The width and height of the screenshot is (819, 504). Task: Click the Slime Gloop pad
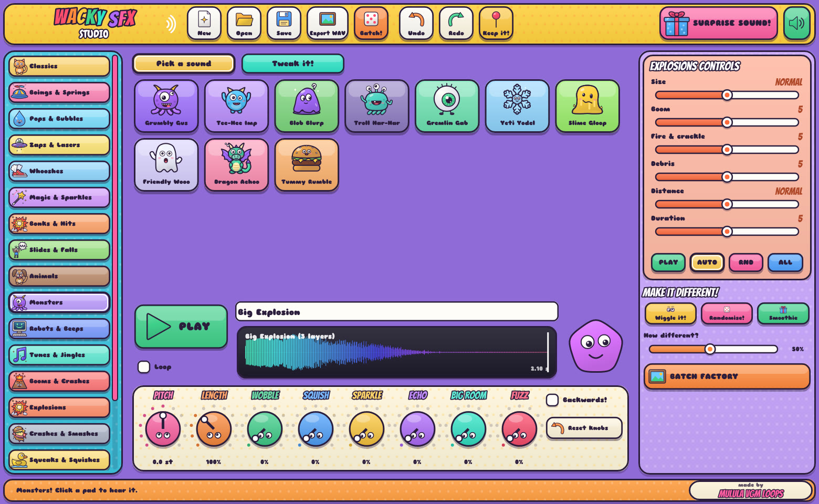pyautogui.click(x=587, y=106)
